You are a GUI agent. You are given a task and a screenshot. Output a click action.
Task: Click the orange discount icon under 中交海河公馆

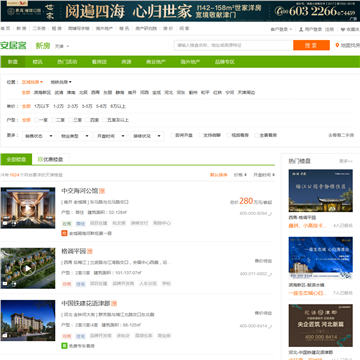click(64, 233)
